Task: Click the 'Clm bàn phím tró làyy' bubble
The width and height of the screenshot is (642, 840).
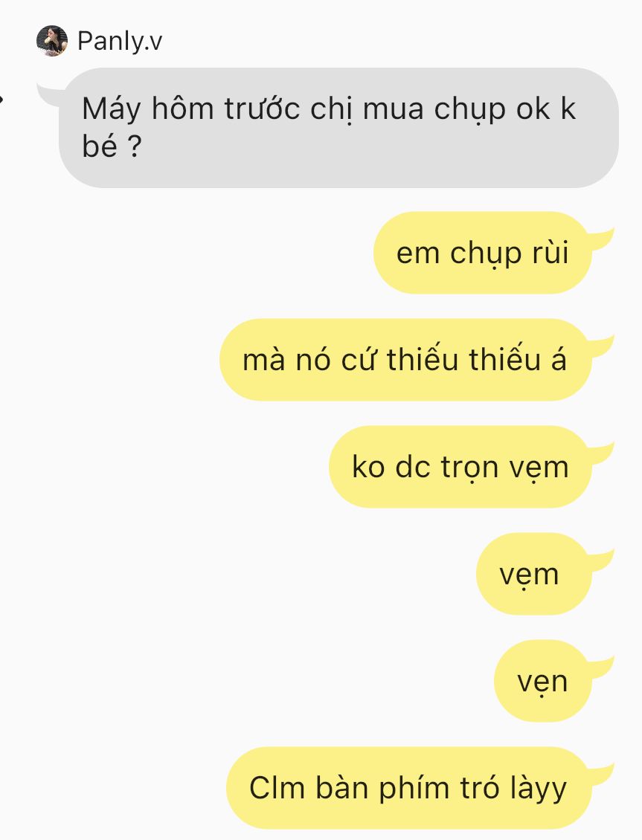Action: pos(409,788)
